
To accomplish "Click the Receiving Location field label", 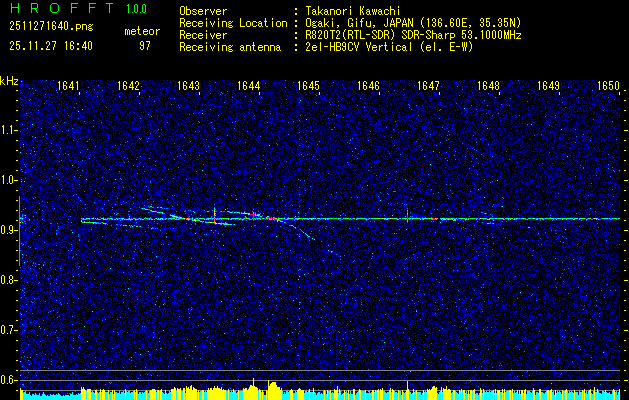I will pos(233,23).
